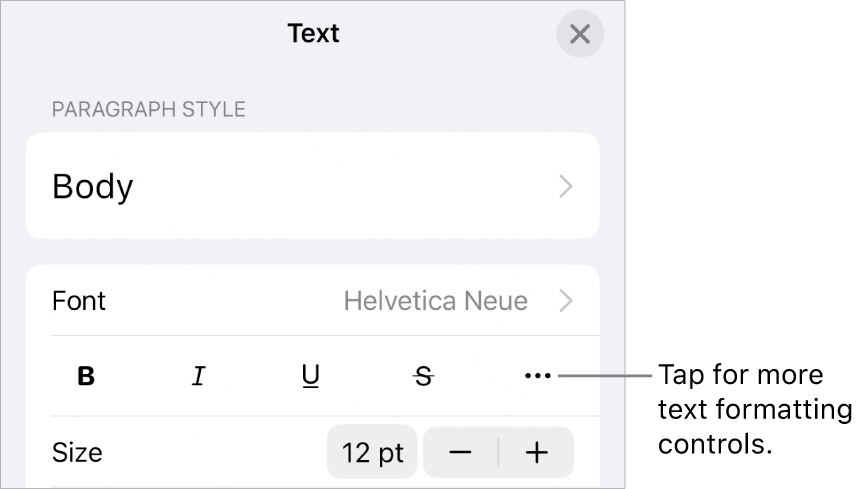Expand the chevron next to Helvetica Neue
This screenshot has width=860, height=489.
566,301
